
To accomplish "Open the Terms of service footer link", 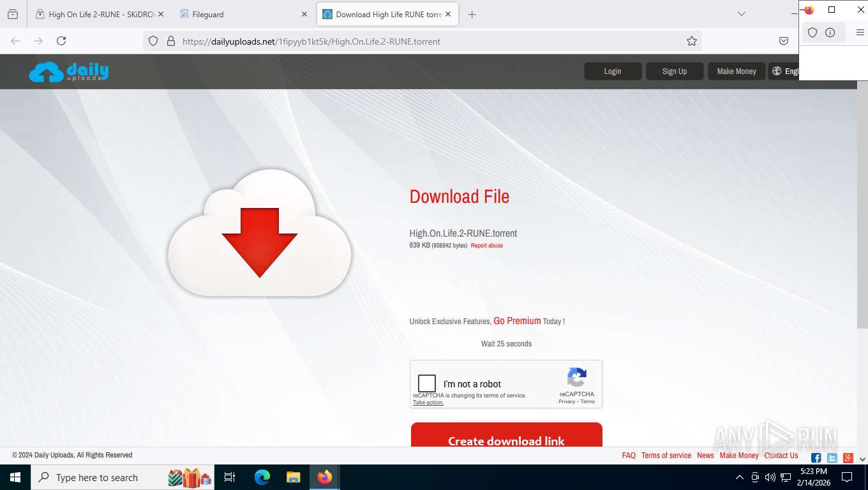I will pos(666,455).
